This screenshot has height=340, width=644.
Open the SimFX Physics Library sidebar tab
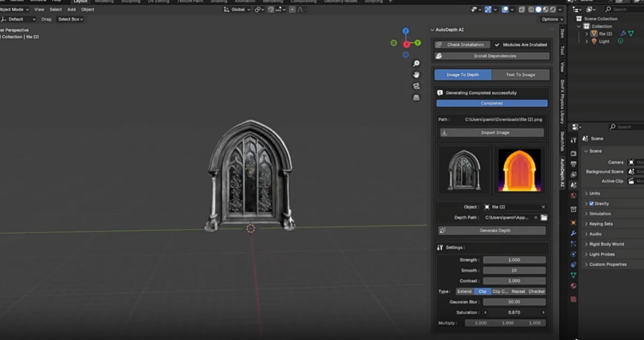click(x=562, y=101)
